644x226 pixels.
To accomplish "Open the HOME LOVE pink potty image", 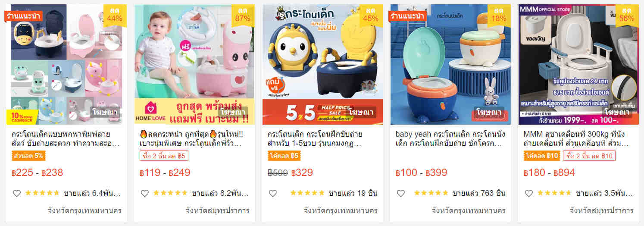I will coord(194,65).
